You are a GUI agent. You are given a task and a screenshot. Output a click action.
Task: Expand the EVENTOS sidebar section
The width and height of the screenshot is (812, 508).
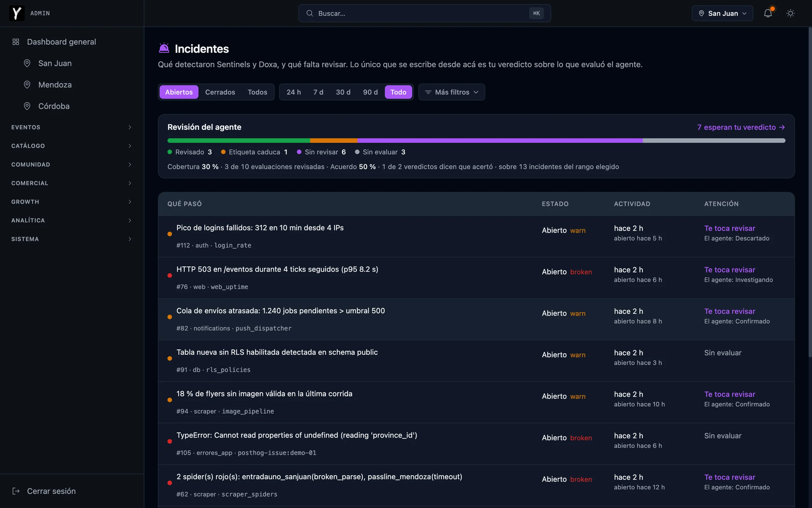tap(72, 127)
